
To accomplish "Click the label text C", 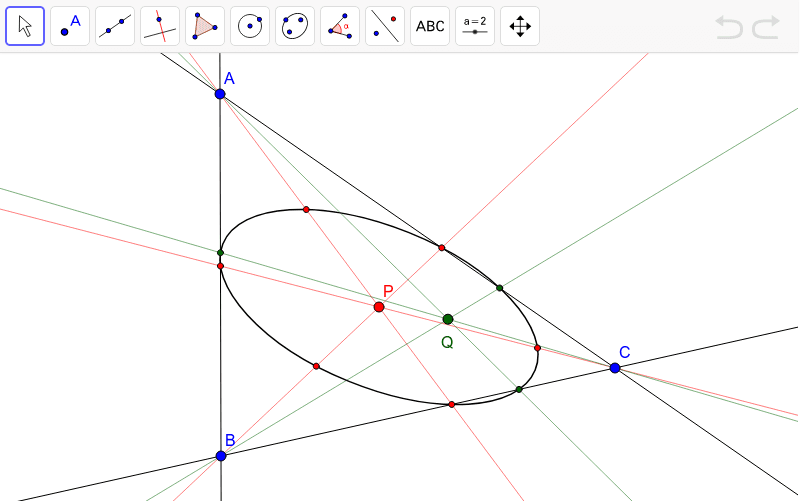I will click(x=624, y=352).
